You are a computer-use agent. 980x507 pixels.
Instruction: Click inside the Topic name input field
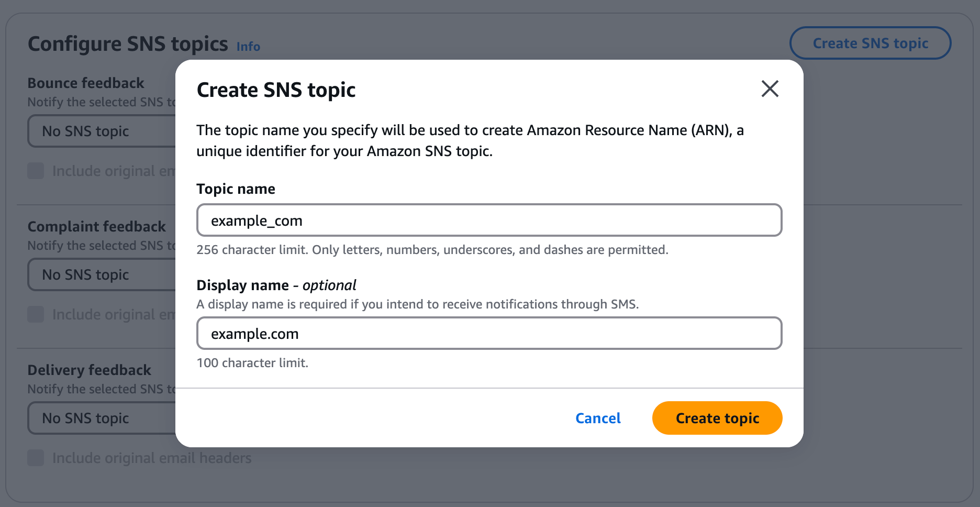click(489, 220)
